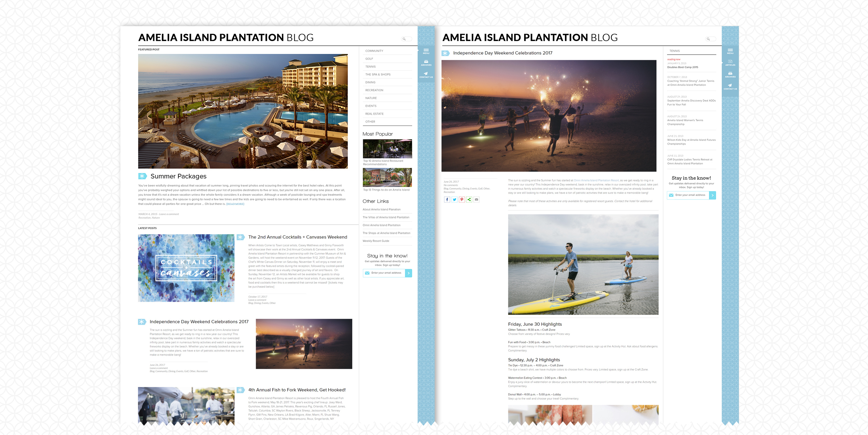Image resolution: width=868 pixels, height=435 pixels.
Task: Click paddleboard photo in article
Action: tap(583, 264)
